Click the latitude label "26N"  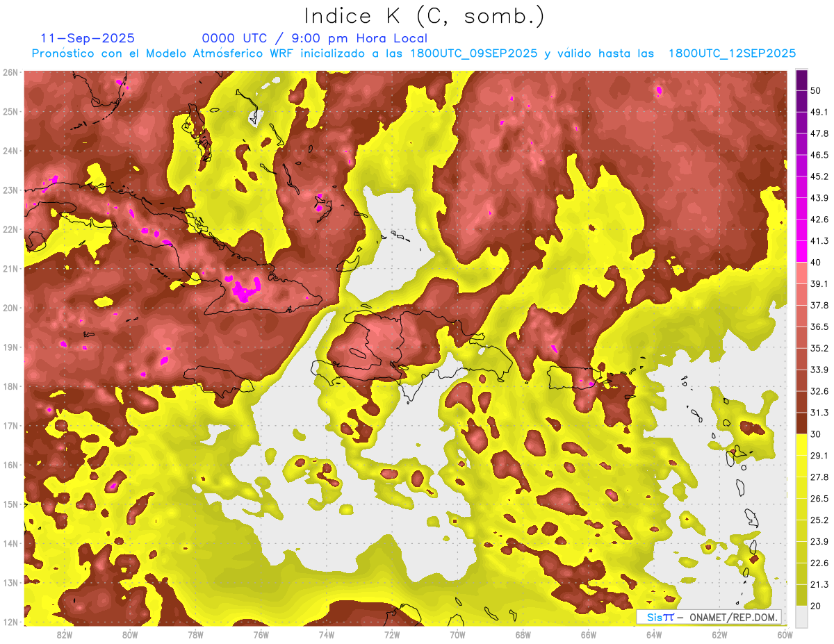(x=10, y=72)
